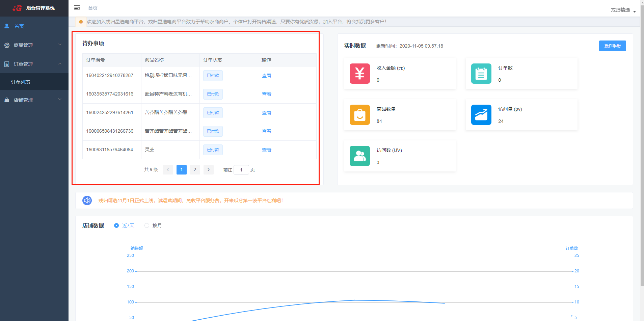
Task: Click the go-to page number input field
Action: click(x=241, y=170)
